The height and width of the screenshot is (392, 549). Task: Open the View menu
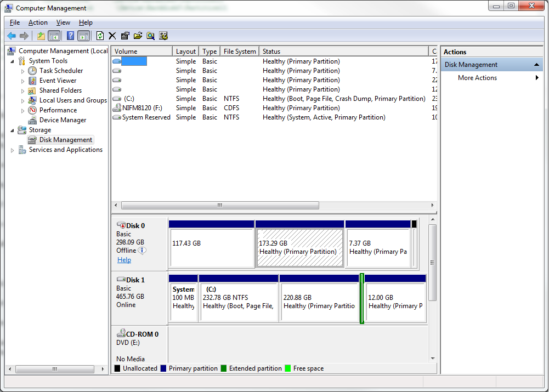[x=63, y=22]
